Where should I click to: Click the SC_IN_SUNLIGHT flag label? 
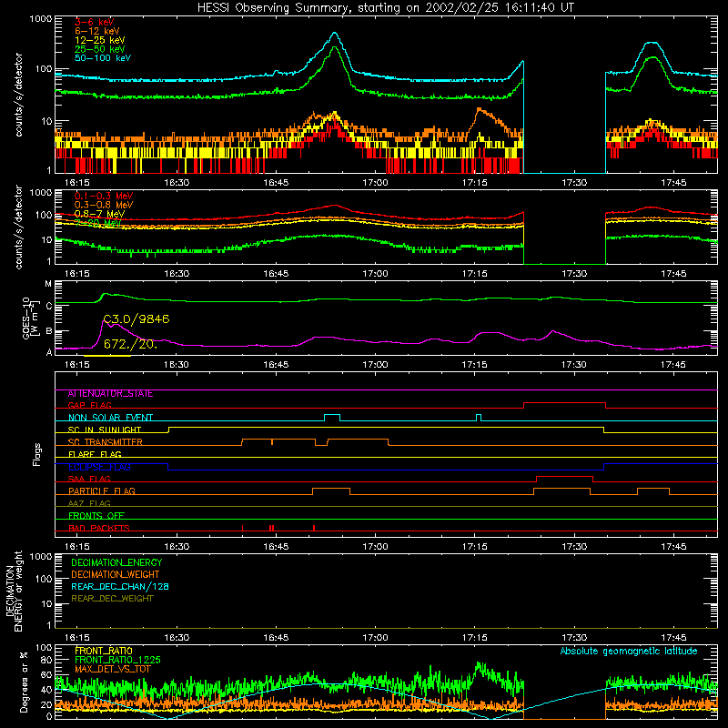click(105, 430)
